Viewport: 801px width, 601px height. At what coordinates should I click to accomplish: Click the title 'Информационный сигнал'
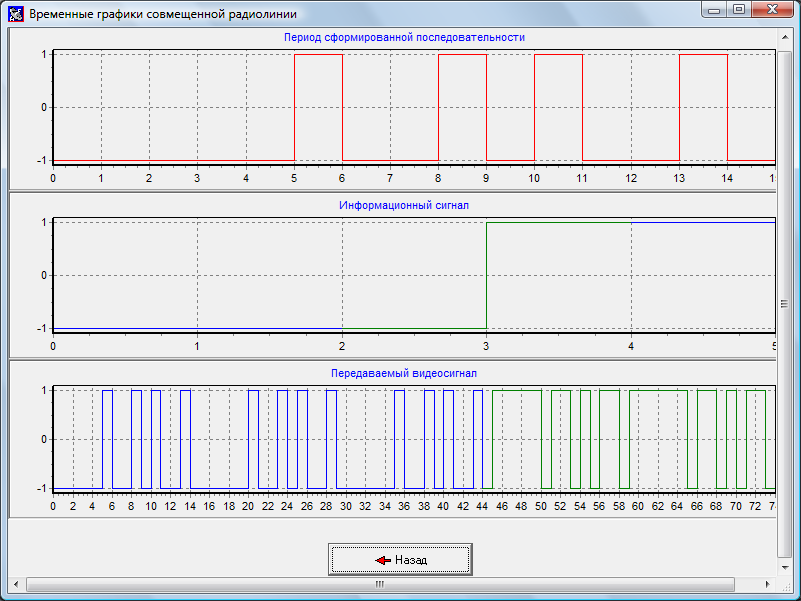tap(404, 205)
